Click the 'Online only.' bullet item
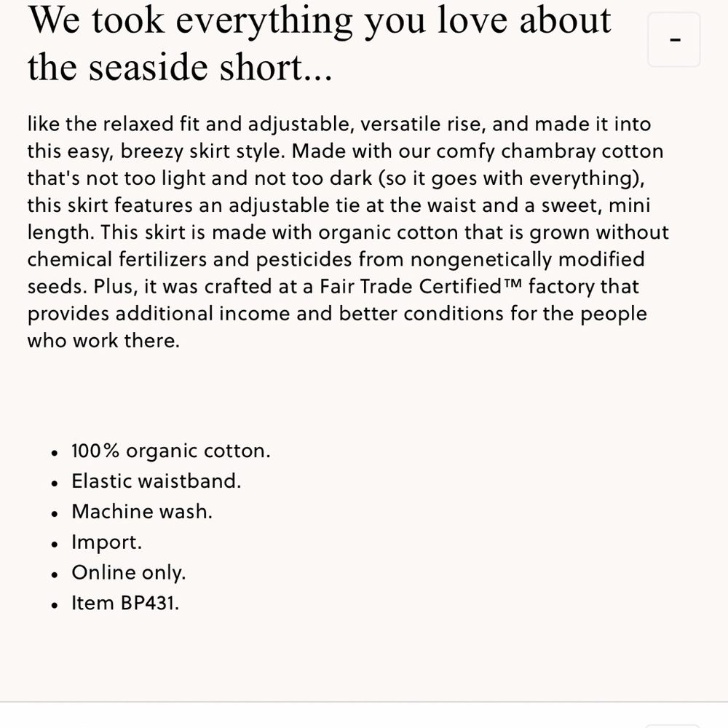 [x=129, y=572]
